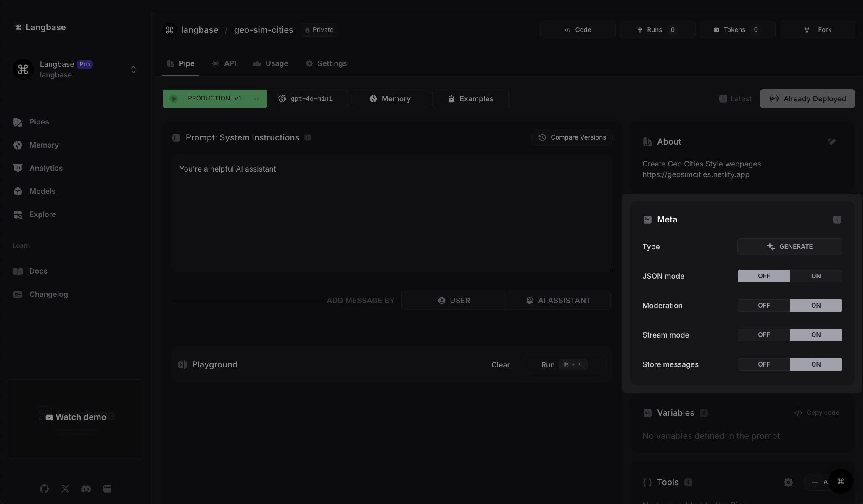
Task: Click the Fork button
Action: pyautogui.click(x=817, y=30)
